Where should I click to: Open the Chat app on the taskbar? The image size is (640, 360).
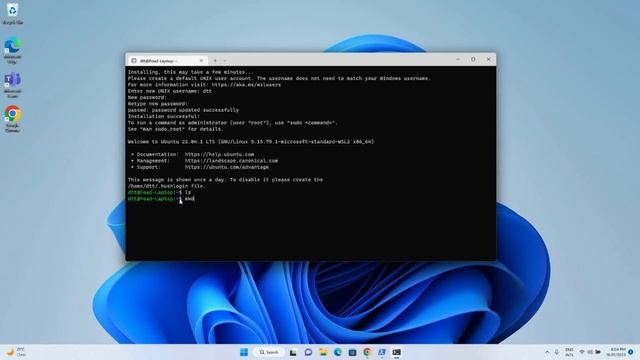[308, 352]
